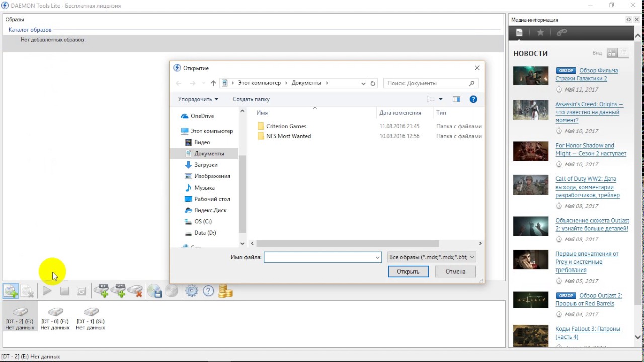Click the Remove Image toolbar icon
This screenshot has width=644, height=362.
coord(28,291)
